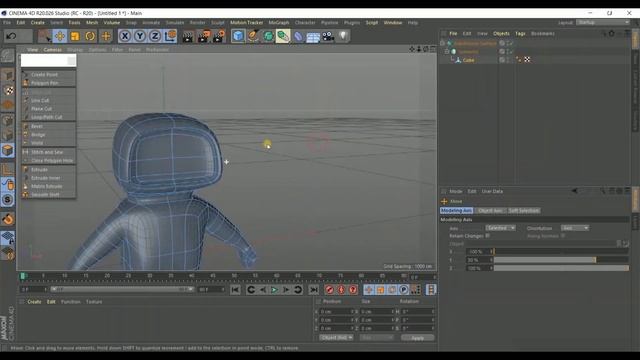Image resolution: width=640 pixels, height=360 pixels.
Task: Play the animation forward
Action: (274, 290)
